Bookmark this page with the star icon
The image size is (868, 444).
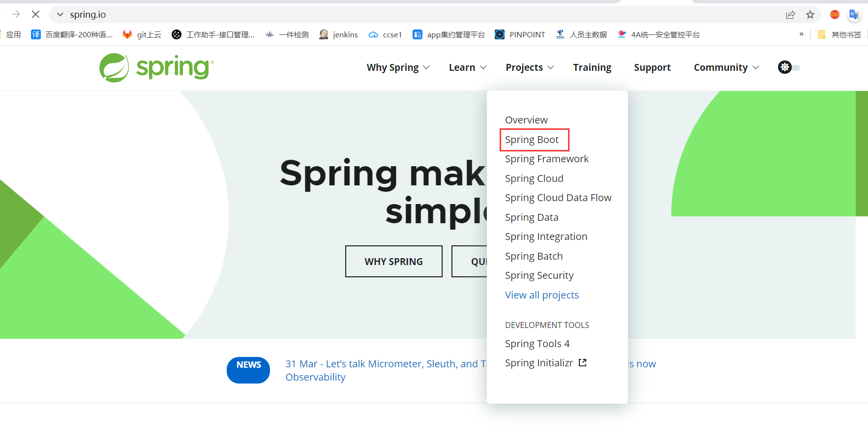click(810, 14)
